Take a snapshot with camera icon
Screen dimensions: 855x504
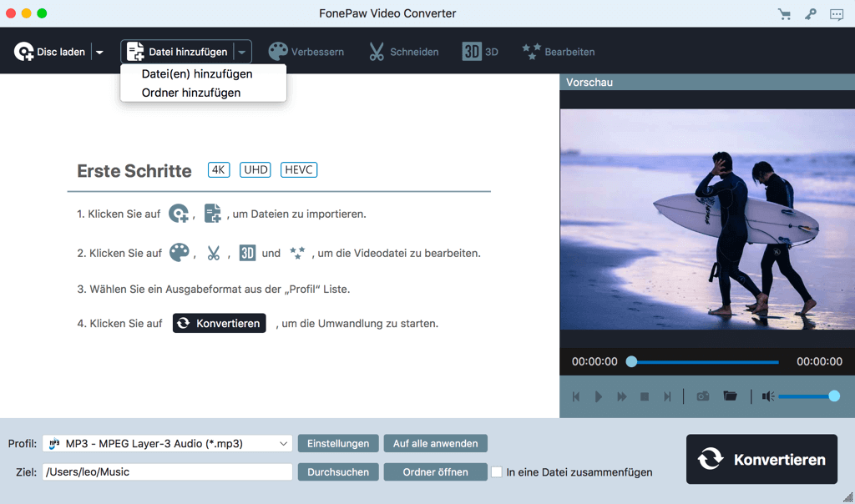tap(703, 396)
